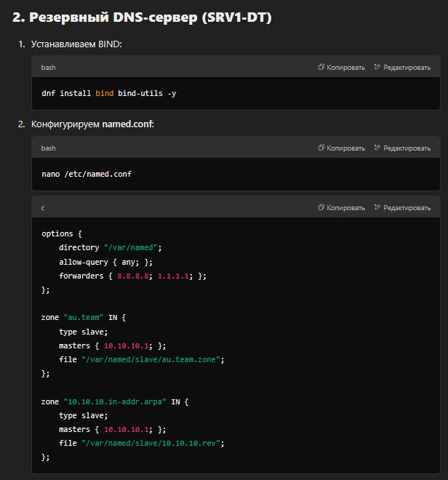
Task: Click the forwarders line with 8.8.8.8
Action: coord(133,276)
